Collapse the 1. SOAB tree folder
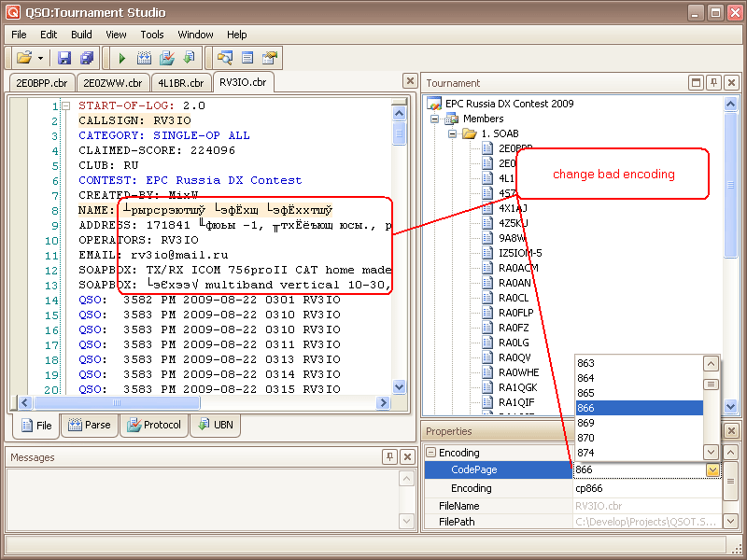The height and width of the screenshot is (560, 747). tap(454, 133)
